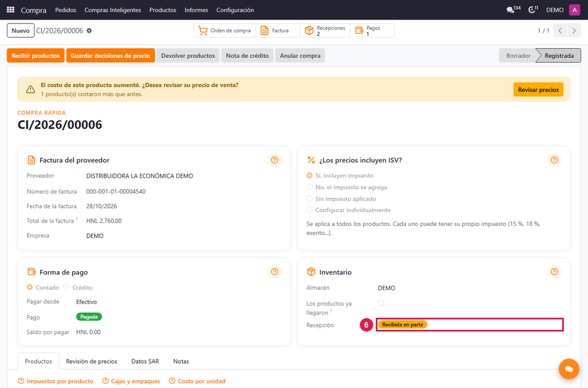Switch to the Datos SAR tab
Viewport: 588px width, 388px height.
tap(145, 362)
